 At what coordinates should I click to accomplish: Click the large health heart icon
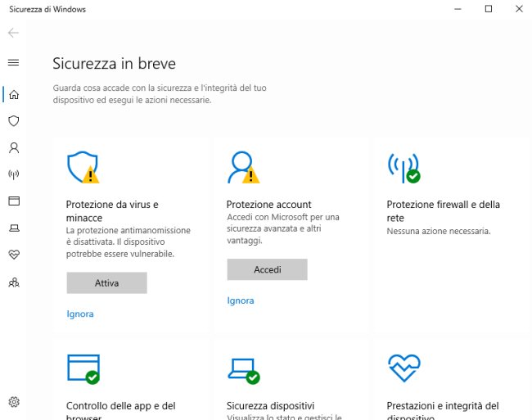(x=404, y=368)
